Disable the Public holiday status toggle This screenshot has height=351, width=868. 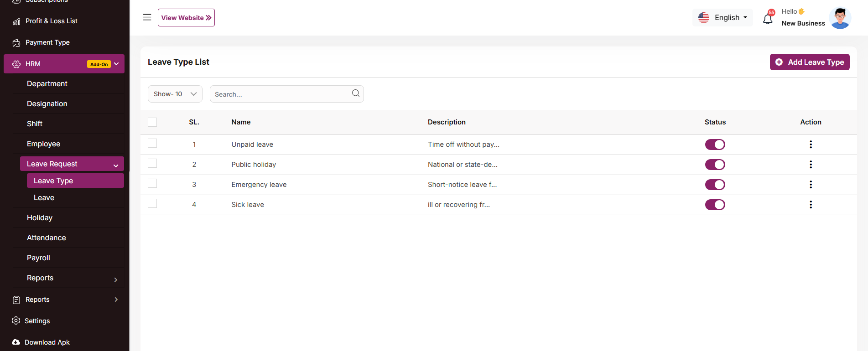[715, 165]
